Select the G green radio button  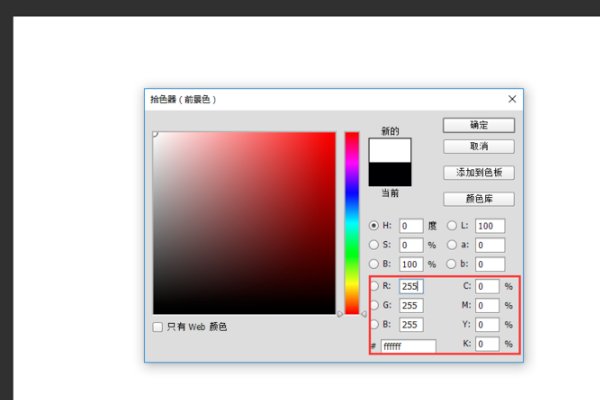(x=374, y=305)
